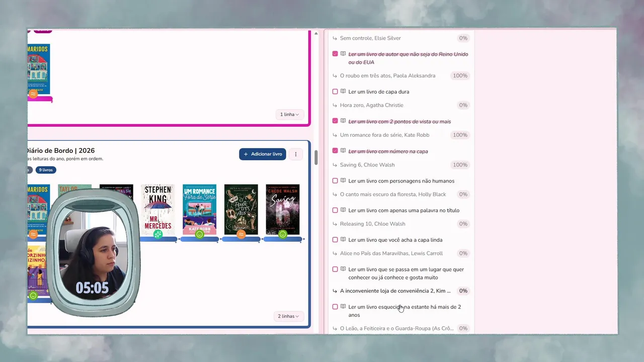644x362 pixels.
Task: Open the O Roubo em Três Atos cover
Action: tap(241, 209)
